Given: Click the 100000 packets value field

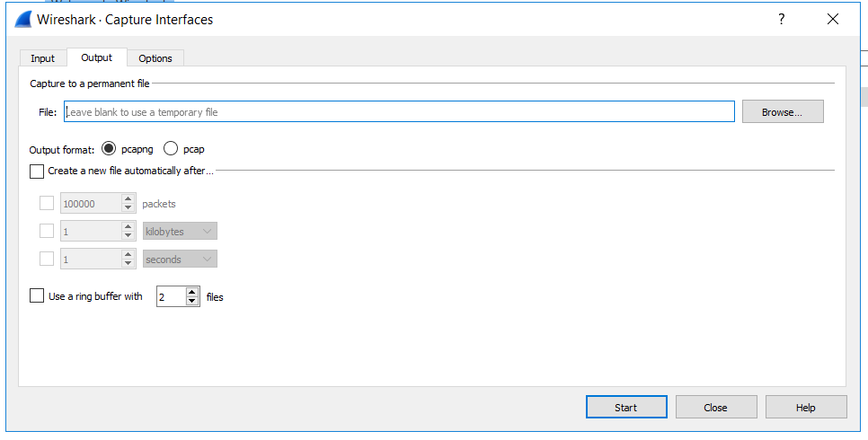Looking at the screenshot, I should pyautogui.click(x=91, y=204).
